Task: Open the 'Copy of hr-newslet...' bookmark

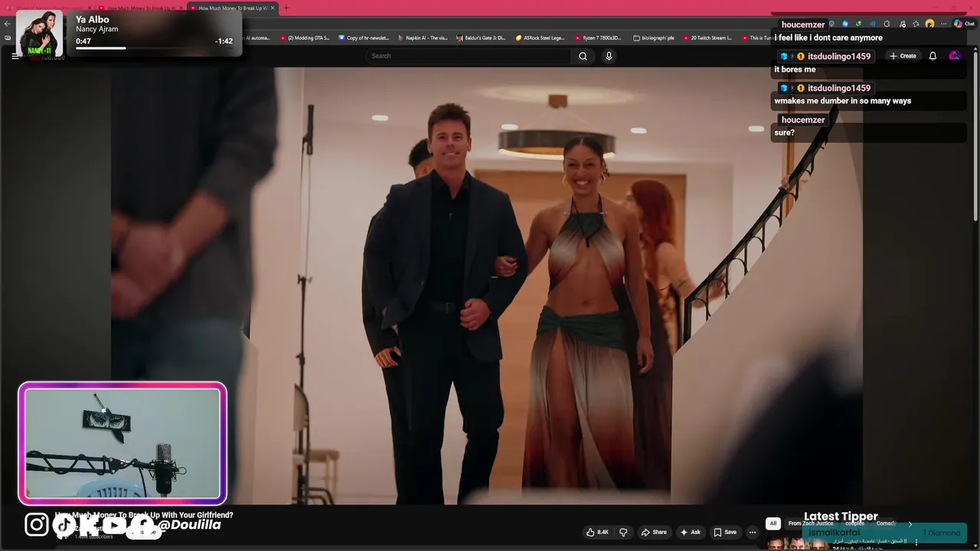Action: (364, 37)
